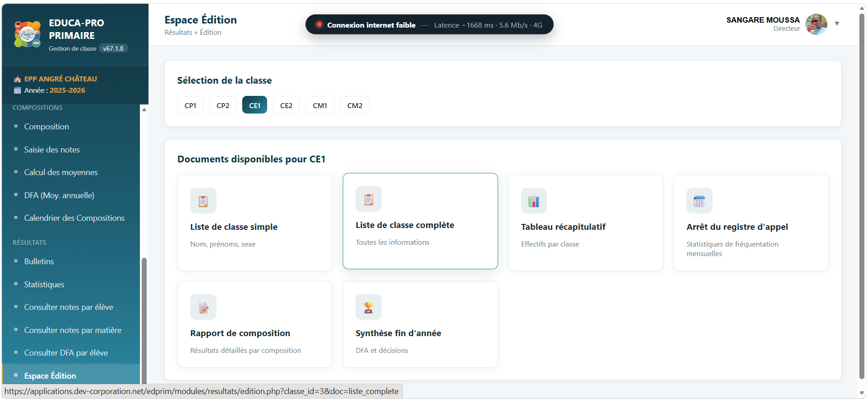Switch to the CM1 class
Screen dimensions: 868x399
pyautogui.click(x=320, y=105)
